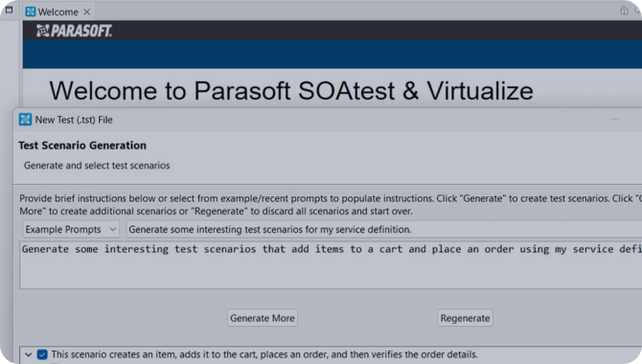The image size is (642, 364).
Task: Click the maximize view icon at top-left
Action: point(9,10)
